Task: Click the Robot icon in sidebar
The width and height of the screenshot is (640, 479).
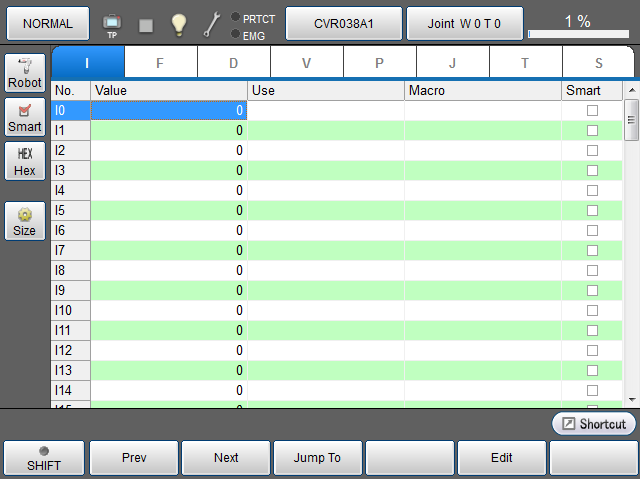Action: point(25,73)
